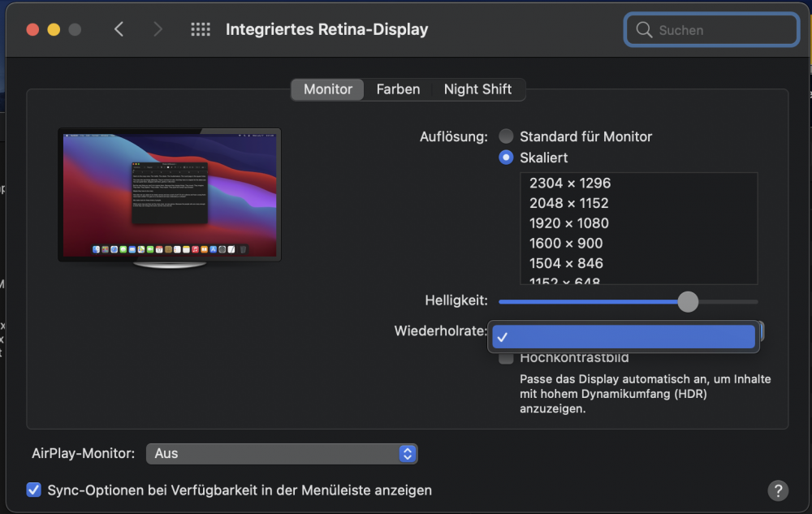Show all preferences via the grid icon

point(201,29)
